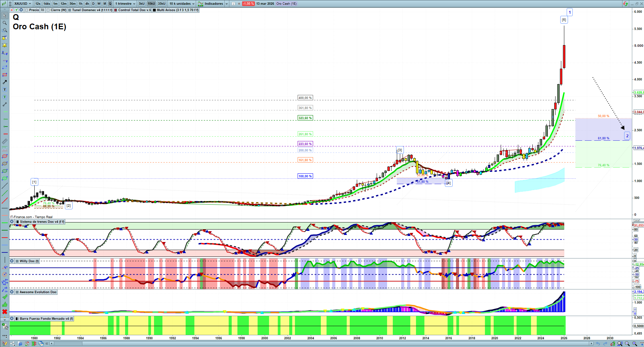The width and height of the screenshot is (644, 347).
Task: Click the Indicadores button
Action: point(211,4)
